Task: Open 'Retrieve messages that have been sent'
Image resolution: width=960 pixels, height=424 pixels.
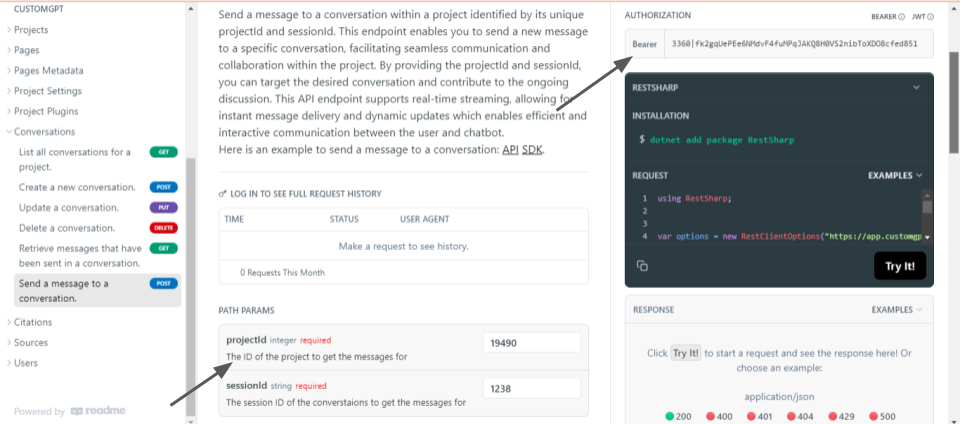Action: 98,256
